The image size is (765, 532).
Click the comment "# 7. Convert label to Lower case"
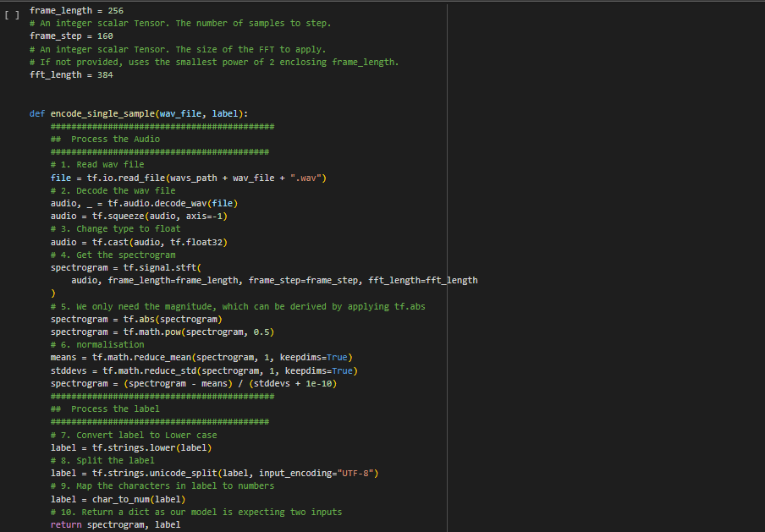click(134, 435)
